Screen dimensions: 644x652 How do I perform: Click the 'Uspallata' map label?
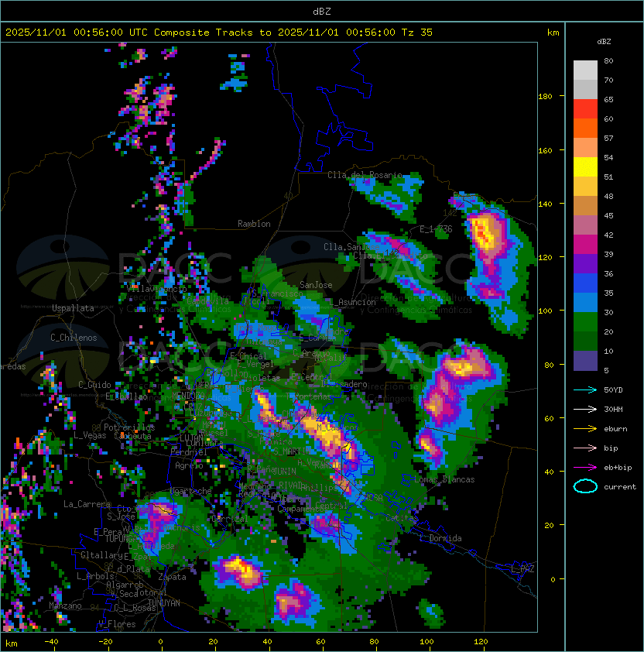click(x=73, y=308)
